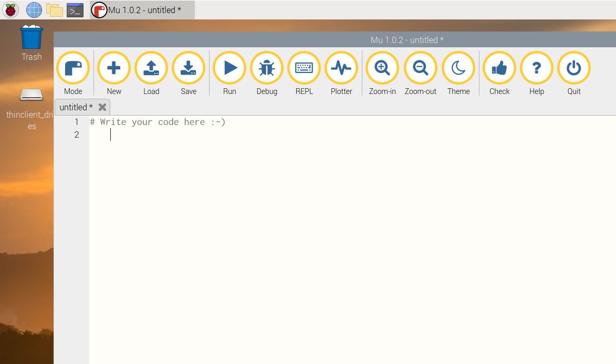This screenshot has height=364, width=616.
Task: Click line 2 in the code editor
Action: click(x=210, y=135)
